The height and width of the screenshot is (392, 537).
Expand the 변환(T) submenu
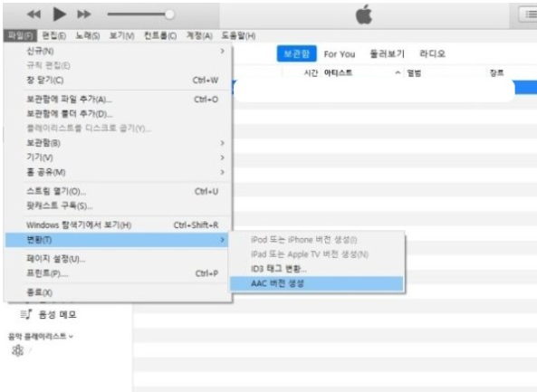(x=117, y=240)
